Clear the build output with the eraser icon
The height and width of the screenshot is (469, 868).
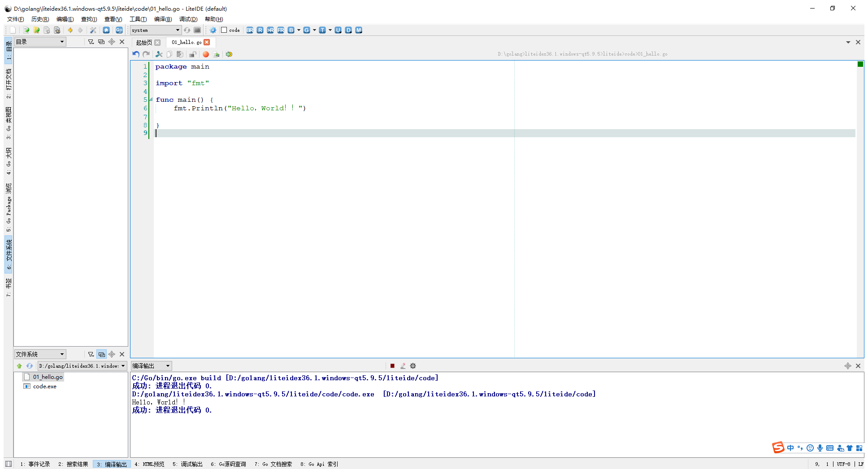tap(403, 366)
